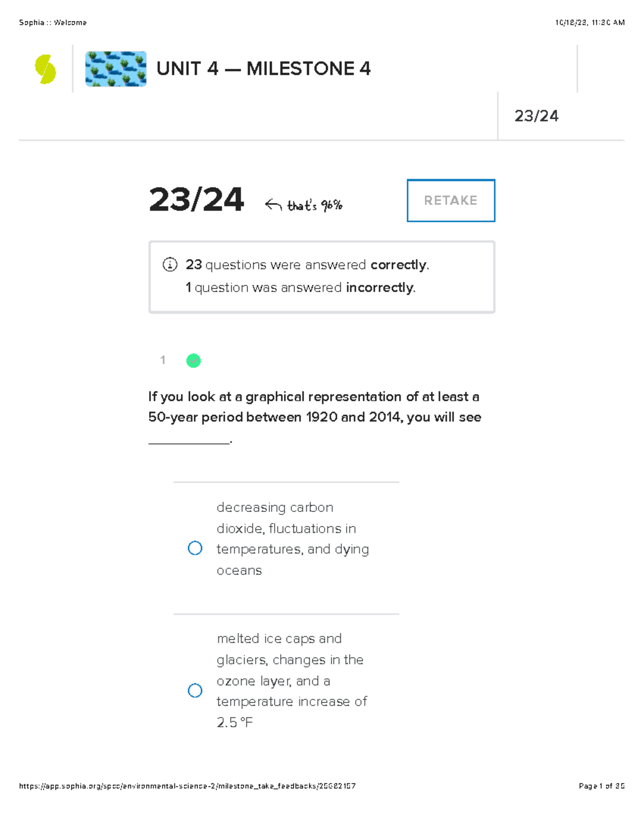Image resolution: width=644 pixels, height=834 pixels.
Task: Click the 'decreasing carbon dioxide, fluctuations' answer text
Action: click(x=292, y=539)
